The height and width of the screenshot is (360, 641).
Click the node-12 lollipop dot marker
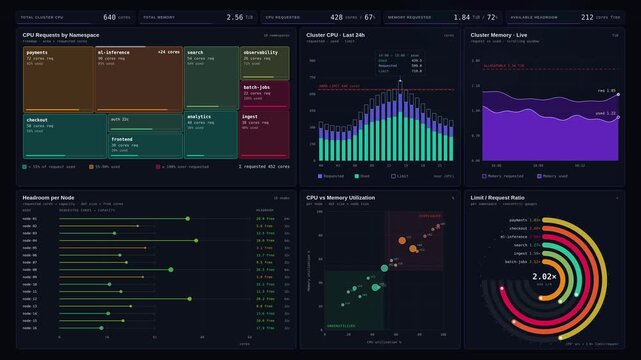190,299
